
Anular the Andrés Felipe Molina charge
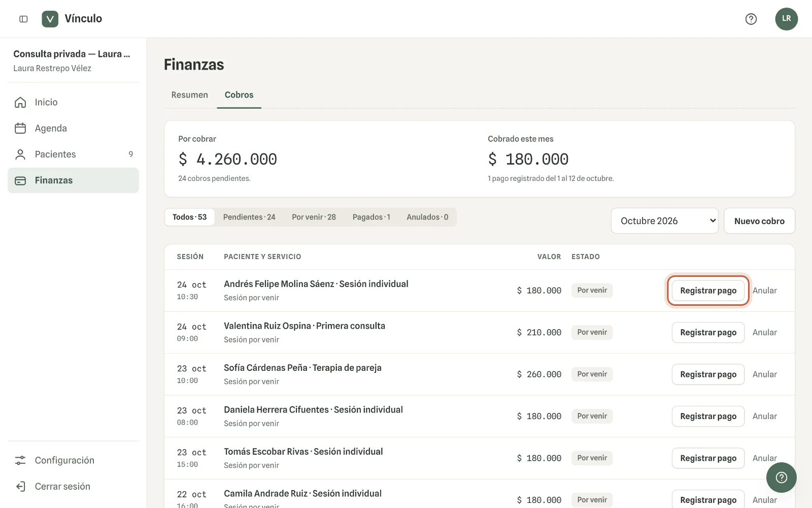[x=764, y=291]
